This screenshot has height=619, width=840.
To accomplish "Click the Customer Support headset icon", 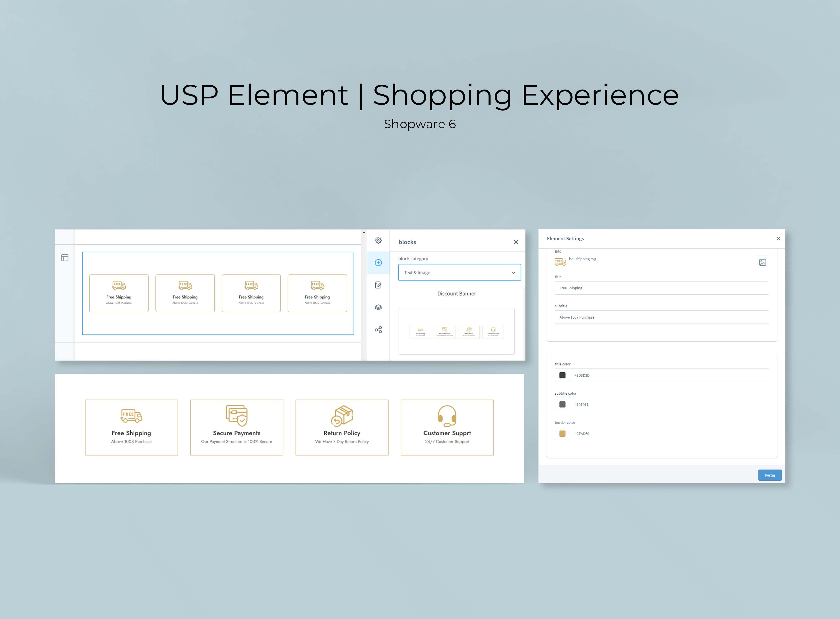I will point(447,416).
